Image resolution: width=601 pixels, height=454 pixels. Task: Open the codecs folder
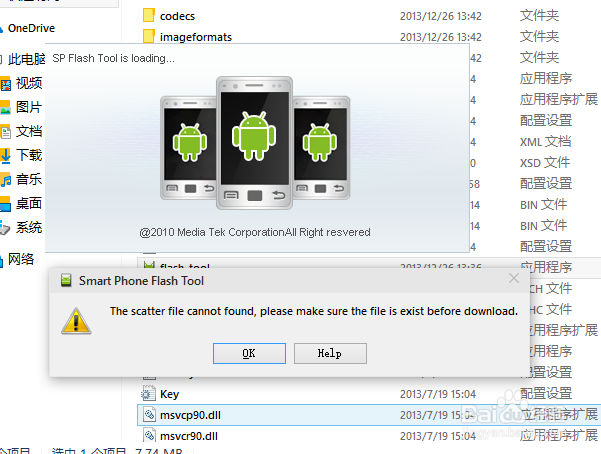pos(178,15)
